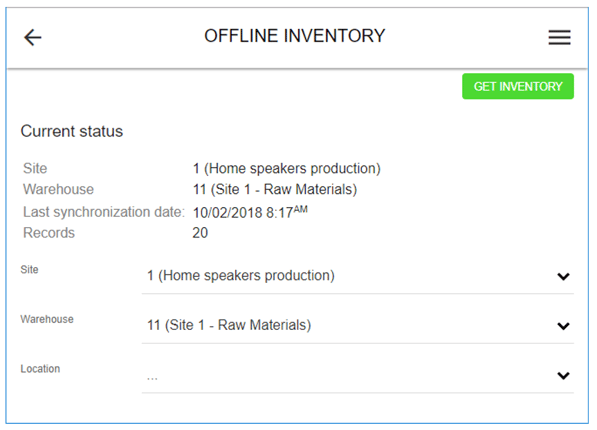This screenshot has height=430, width=597.
Task: Click the status Site value text
Action: click(287, 168)
